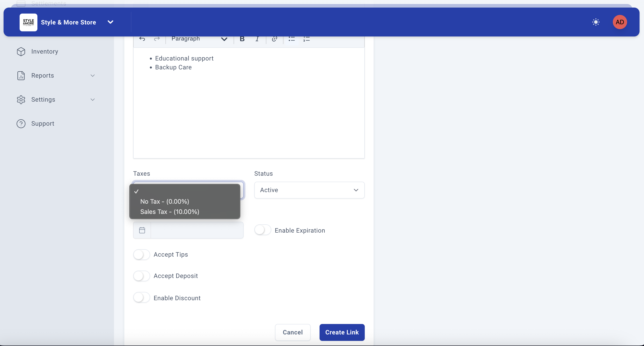This screenshot has height=346, width=644.
Task: Click the undo arrow in editor toolbar
Action: click(142, 39)
